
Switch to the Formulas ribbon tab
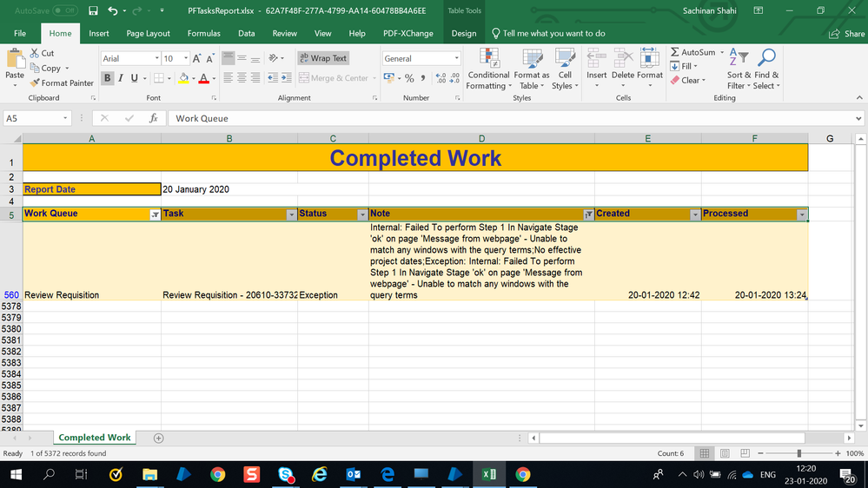(x=203, y=33)
